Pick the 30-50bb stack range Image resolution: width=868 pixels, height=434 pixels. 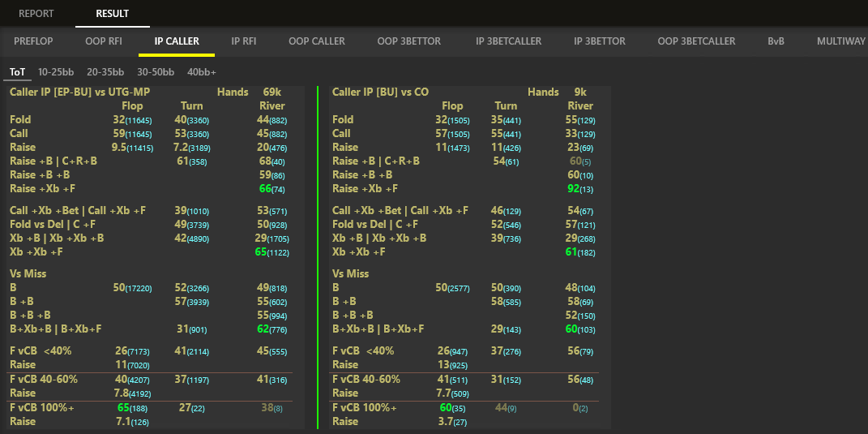[156, 72]
